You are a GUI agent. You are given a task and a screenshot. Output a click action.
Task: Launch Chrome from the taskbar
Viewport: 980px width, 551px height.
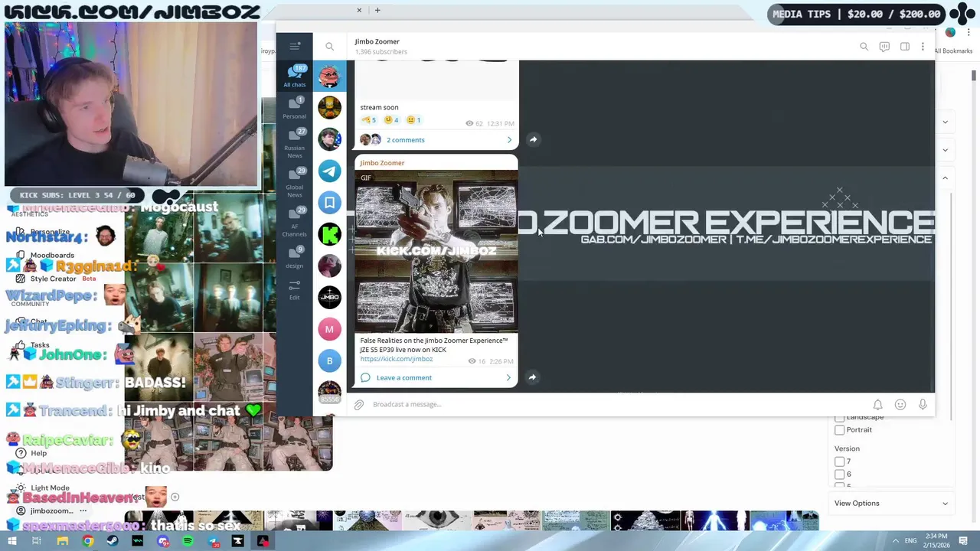(x=88, y=541)
